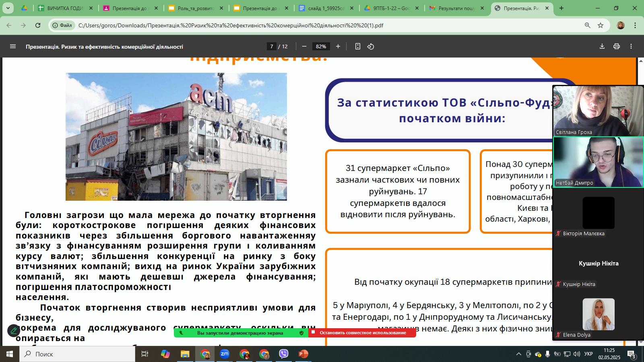Open the Viber taskbar icon

pos(284,354)
